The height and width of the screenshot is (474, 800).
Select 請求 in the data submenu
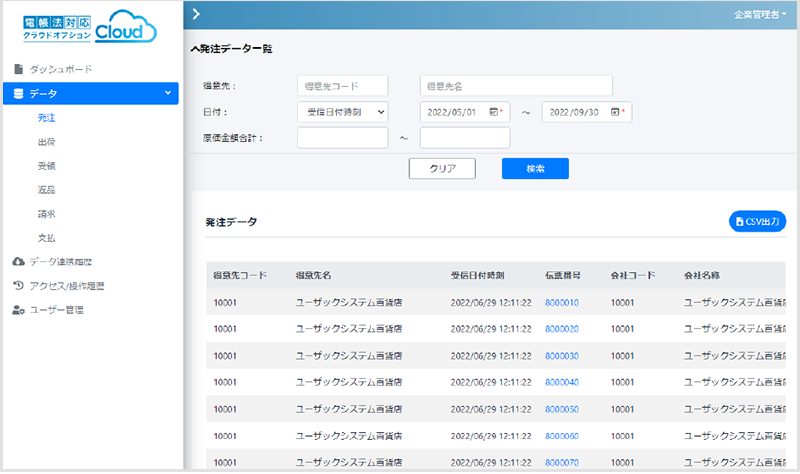(x=46, y=214)
